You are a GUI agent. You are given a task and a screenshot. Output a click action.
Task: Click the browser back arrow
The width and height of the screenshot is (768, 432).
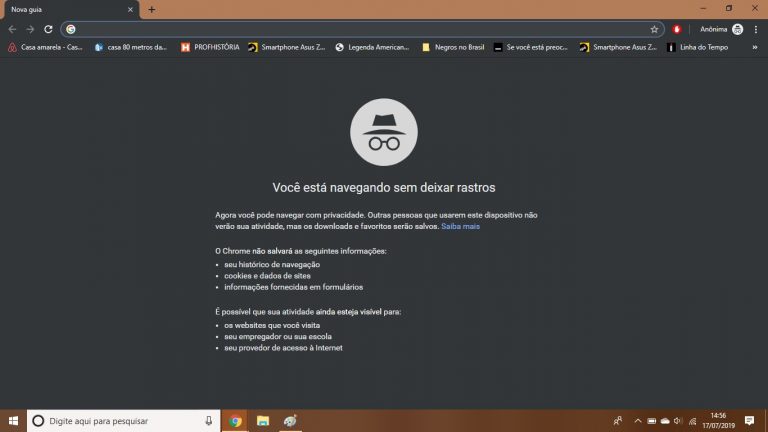pos(12,29)
